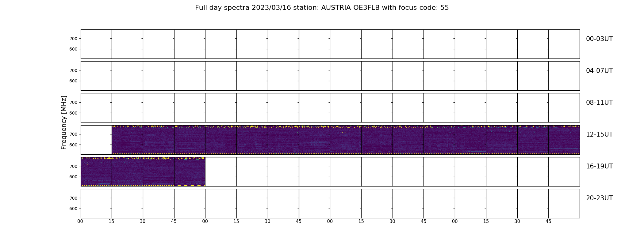The height and width of the screenshot is (245, 644).
Task: Select the "04-07UT" row label
Action: [599, 71]
